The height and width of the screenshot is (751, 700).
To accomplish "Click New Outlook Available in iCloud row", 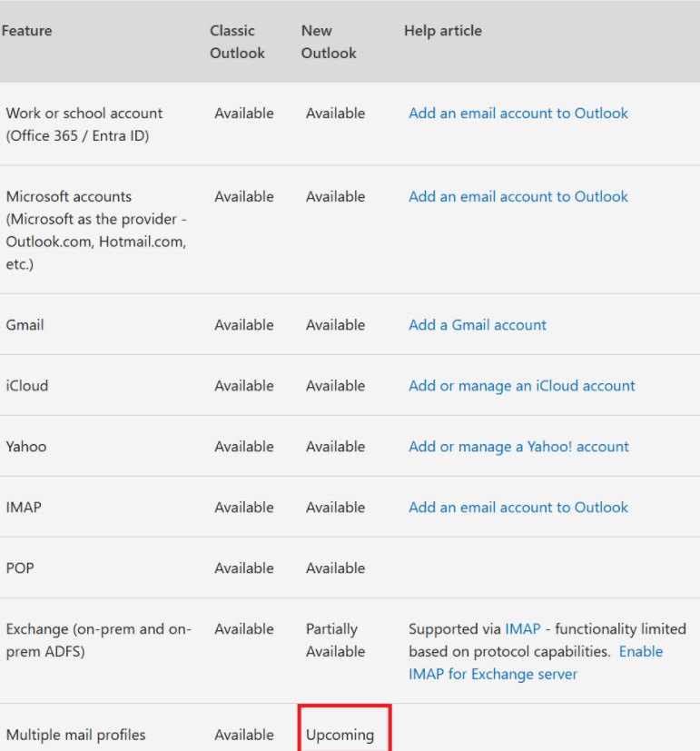I will click(x=335, y=386).
